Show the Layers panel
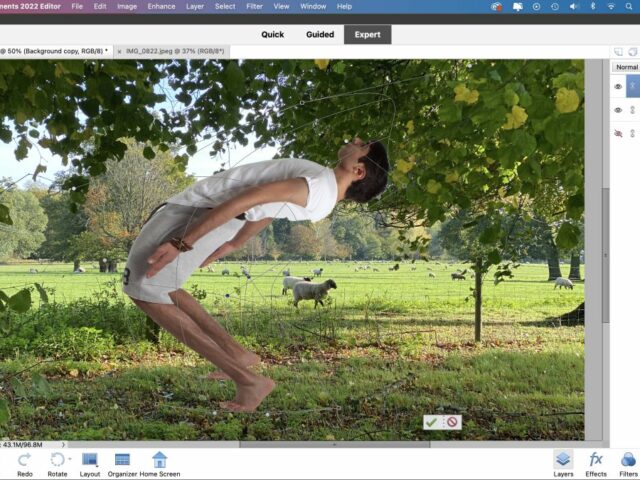640x480 pixels. tap(563, 460)
